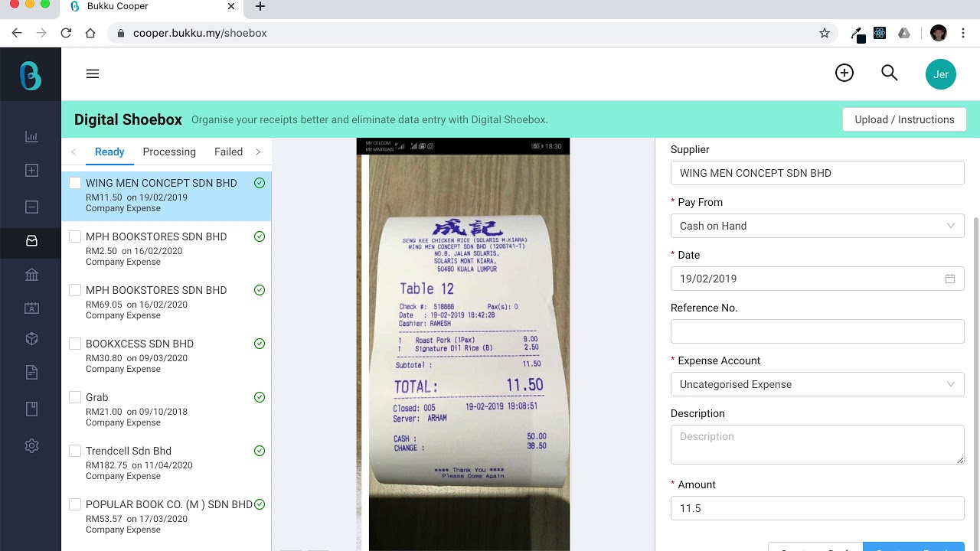Tick checkbox for MPH BOOKSTORES RM2.50 receipt
Screen dimensions: 980x551
pyautogui.click(x=75, y=236)
